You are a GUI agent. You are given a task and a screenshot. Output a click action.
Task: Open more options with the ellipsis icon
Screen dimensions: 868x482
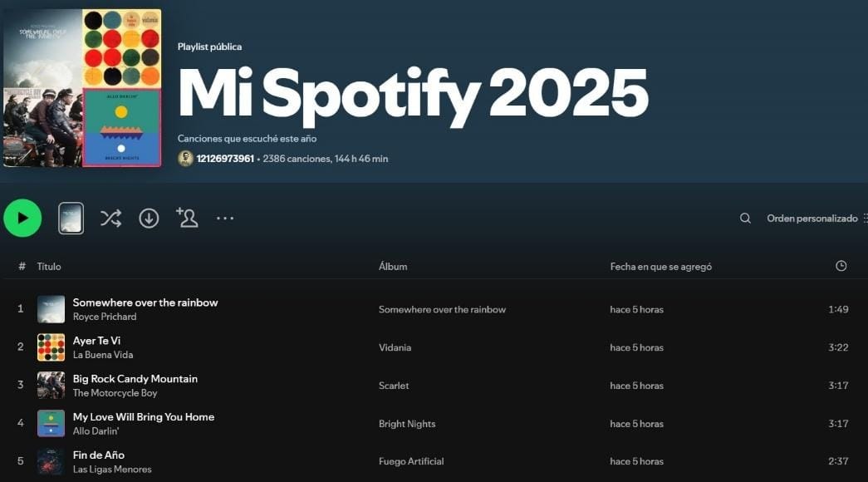[x=224, y=217]
